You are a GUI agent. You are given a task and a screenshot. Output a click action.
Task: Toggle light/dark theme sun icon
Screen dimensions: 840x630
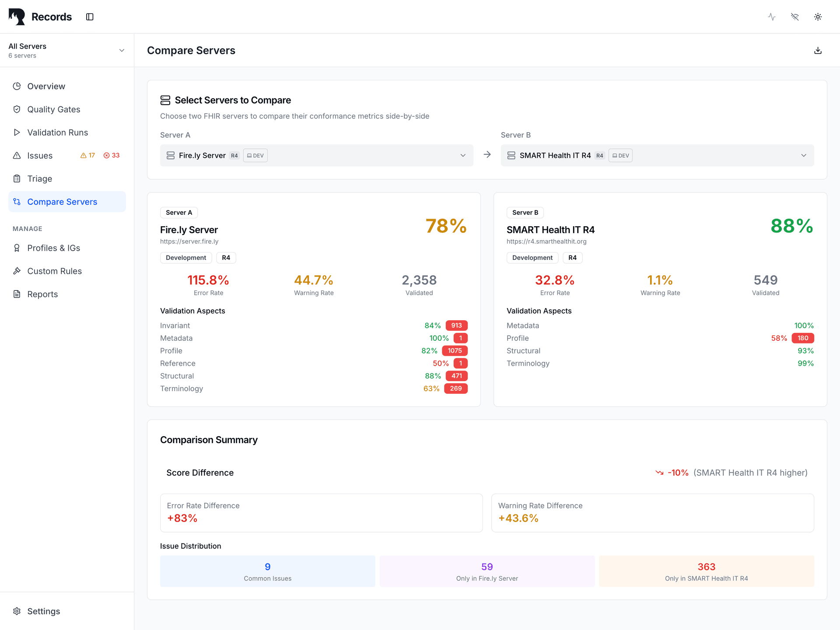[818, 17]
